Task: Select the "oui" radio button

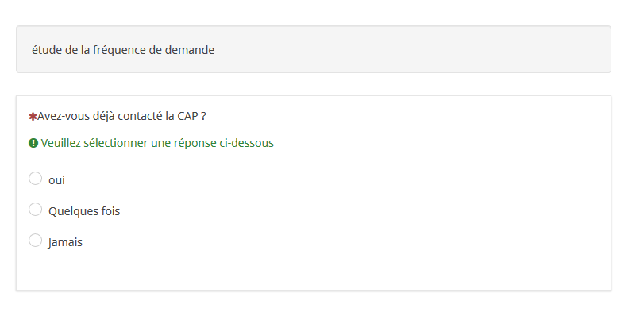Action: (35, 179)
